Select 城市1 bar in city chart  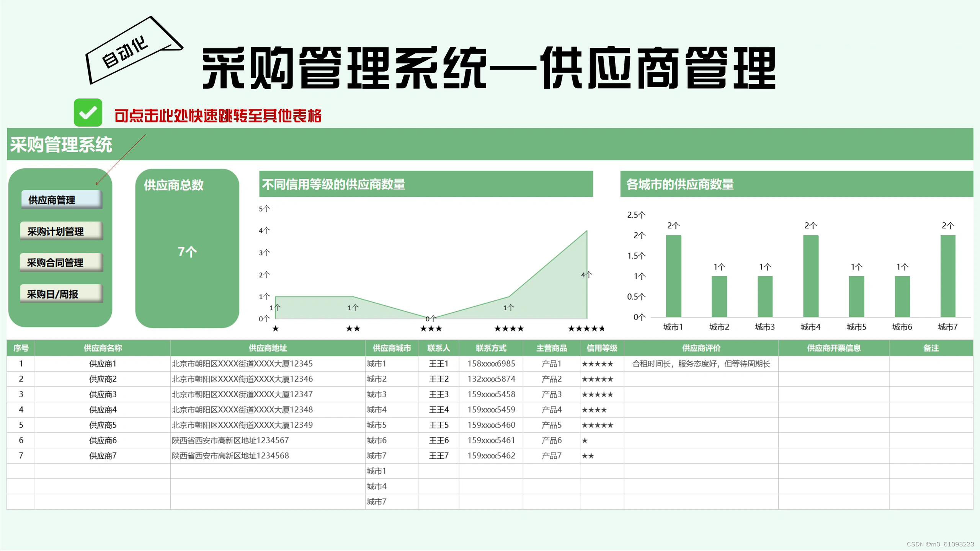point(673,276)
